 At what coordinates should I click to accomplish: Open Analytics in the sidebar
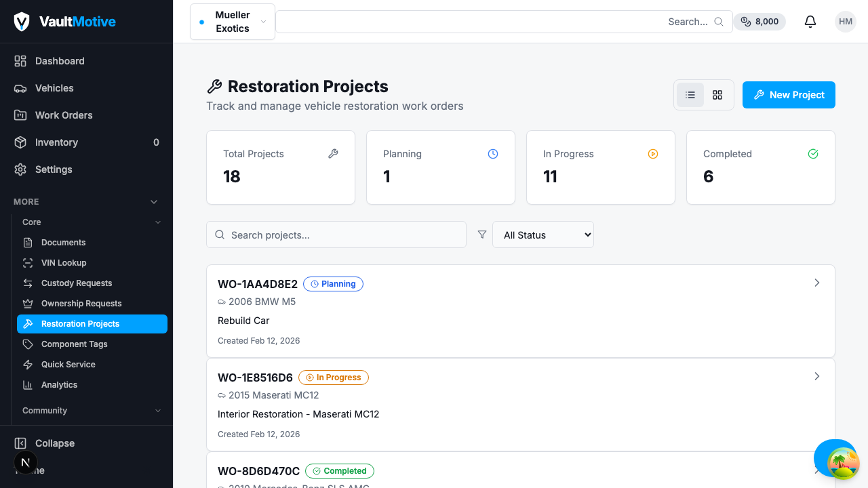pyautogui.click(x=92, y=385)
